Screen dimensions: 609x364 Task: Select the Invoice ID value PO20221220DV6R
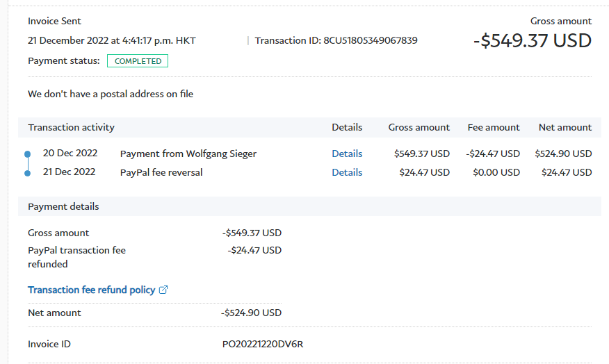pyautogui.click(x=262, y=344)
